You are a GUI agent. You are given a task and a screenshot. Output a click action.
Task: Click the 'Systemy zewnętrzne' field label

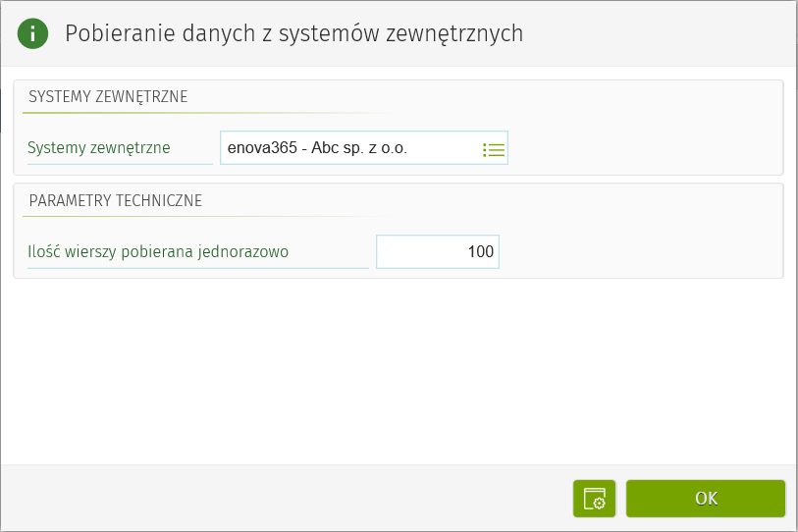pyautogui.click(x=99, y=148)
